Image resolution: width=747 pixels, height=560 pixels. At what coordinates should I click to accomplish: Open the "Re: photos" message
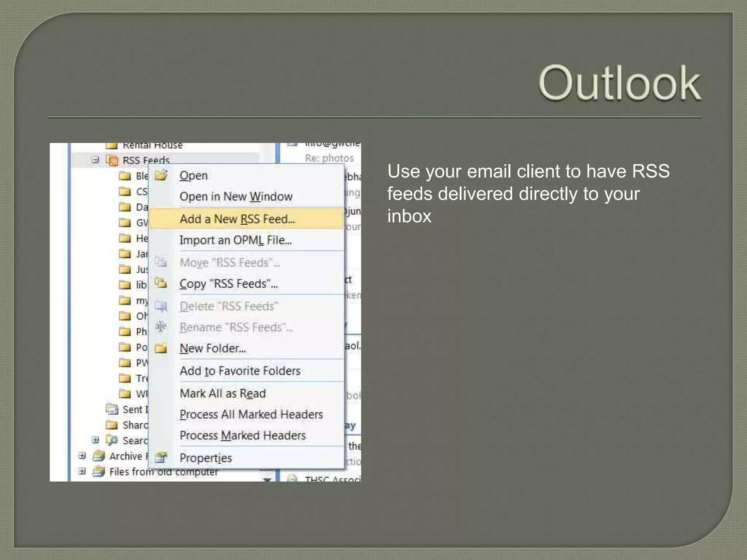tap(329, 158)
